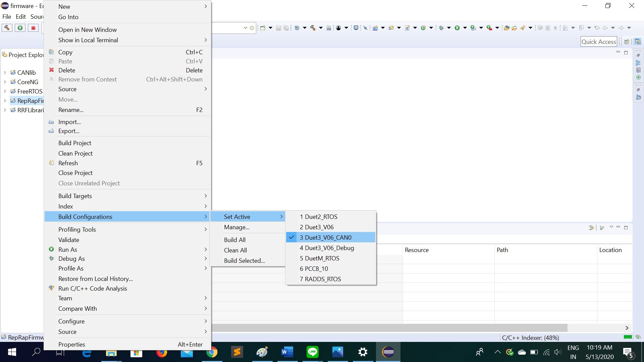The height and width of the screenshot is (362, 644).
Task: Open Google Chrome from taskbar
Action: 212,352
